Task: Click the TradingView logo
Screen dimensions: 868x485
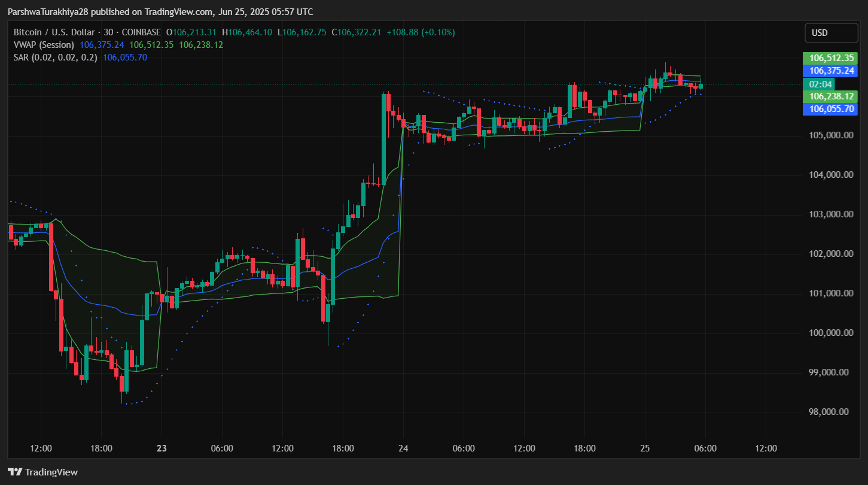Action: pos(42,472)
